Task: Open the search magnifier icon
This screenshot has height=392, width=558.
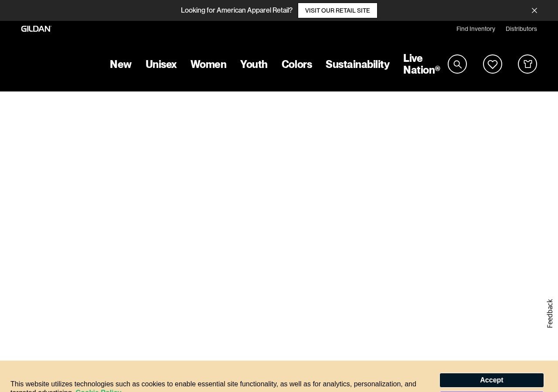Action: pos(457,64)
